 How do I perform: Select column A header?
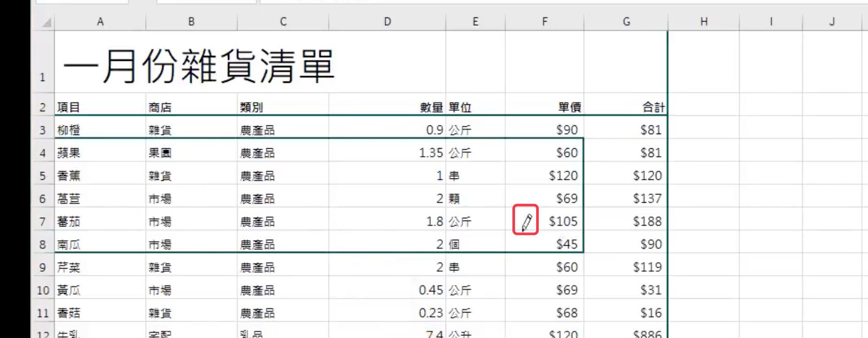(100, 22)
